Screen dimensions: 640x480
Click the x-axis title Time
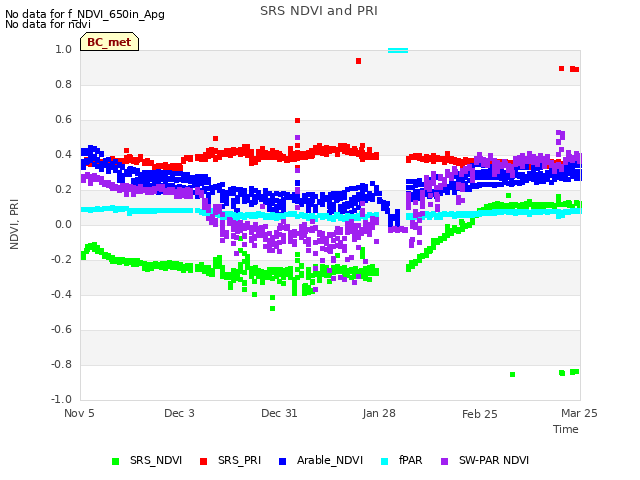point(566,429)
